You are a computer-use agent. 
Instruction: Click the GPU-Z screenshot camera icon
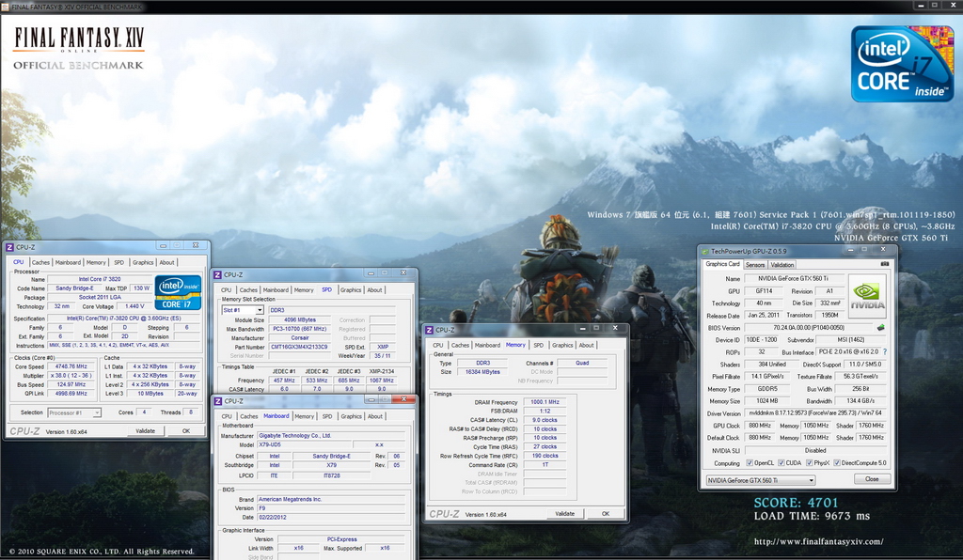[x=884, y=264]
